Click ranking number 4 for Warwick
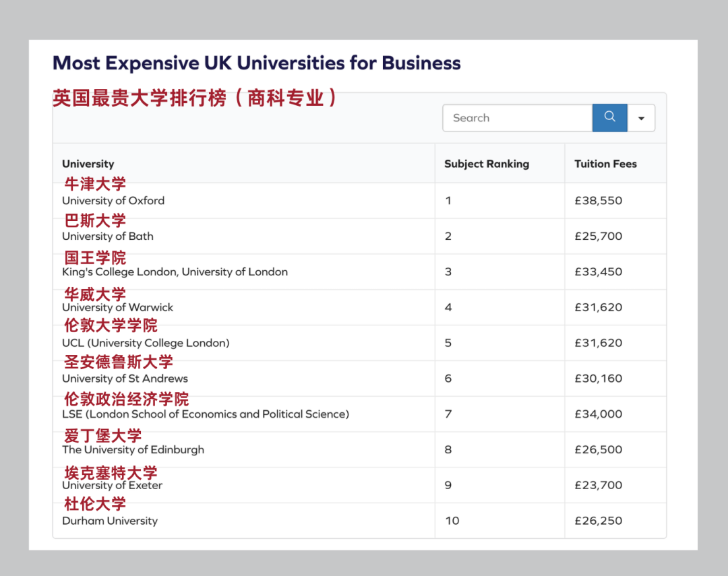 point(448,307)
